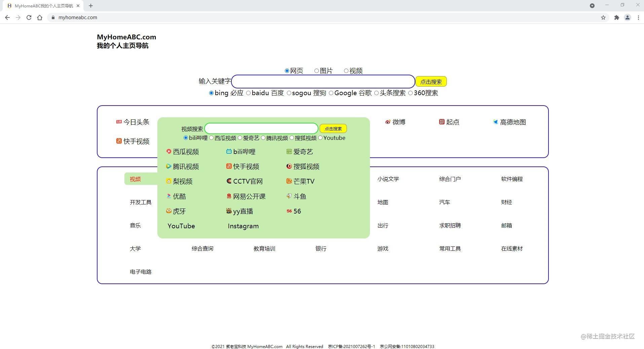Open the 常用工具 category

click(x=450, y=248)
